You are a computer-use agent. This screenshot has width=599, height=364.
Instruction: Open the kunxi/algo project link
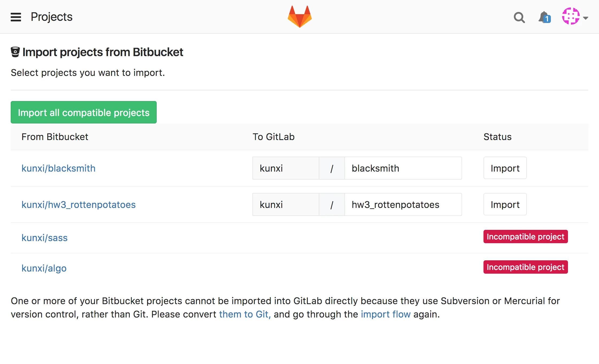click(44, 268)
